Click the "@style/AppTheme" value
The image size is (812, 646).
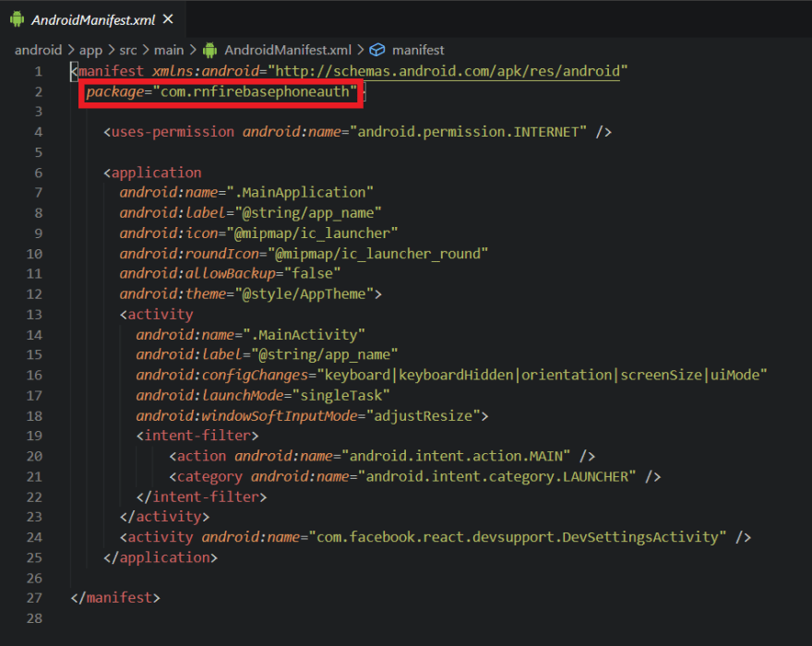point(304,294)
